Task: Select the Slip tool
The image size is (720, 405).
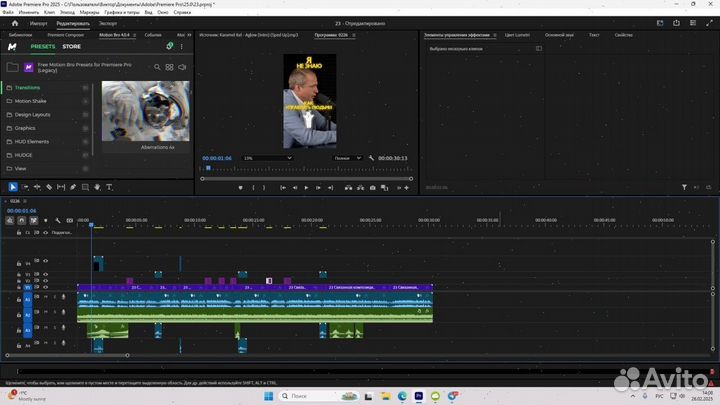Action: coord(61,187)
